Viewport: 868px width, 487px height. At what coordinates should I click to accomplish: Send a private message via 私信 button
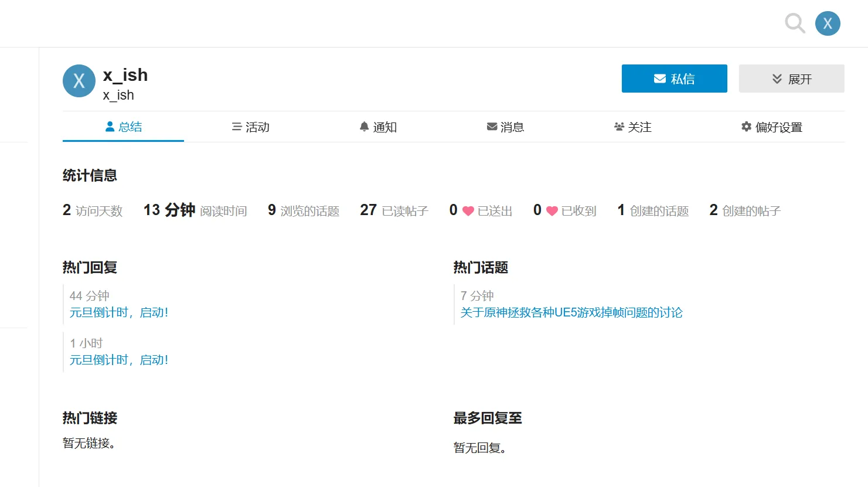(x=674, y=79)
